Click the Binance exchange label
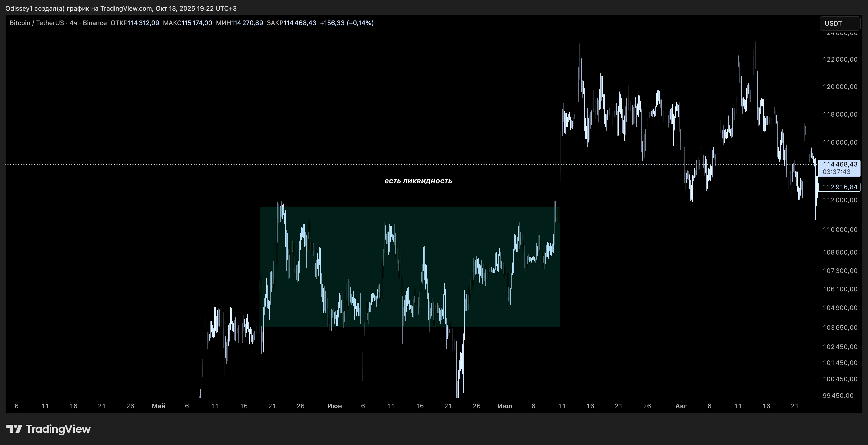The image size is (868, 445). click(x=95, y=23)
